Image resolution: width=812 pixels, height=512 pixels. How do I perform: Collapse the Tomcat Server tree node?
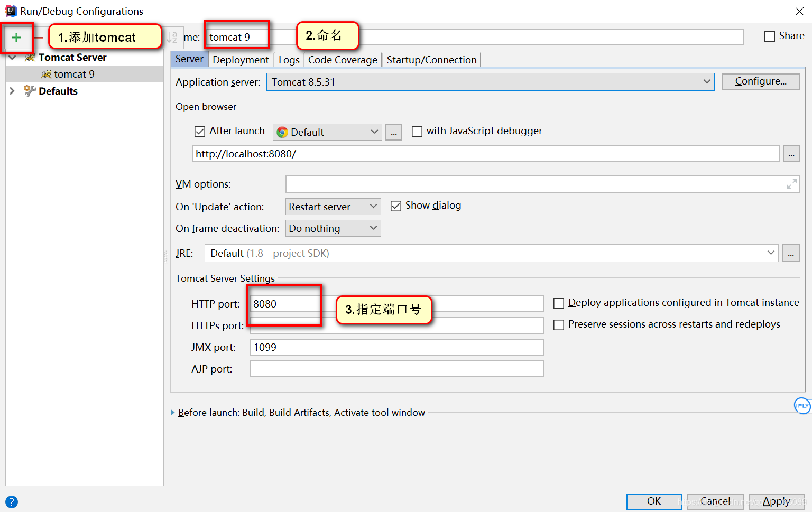(12, 57)
